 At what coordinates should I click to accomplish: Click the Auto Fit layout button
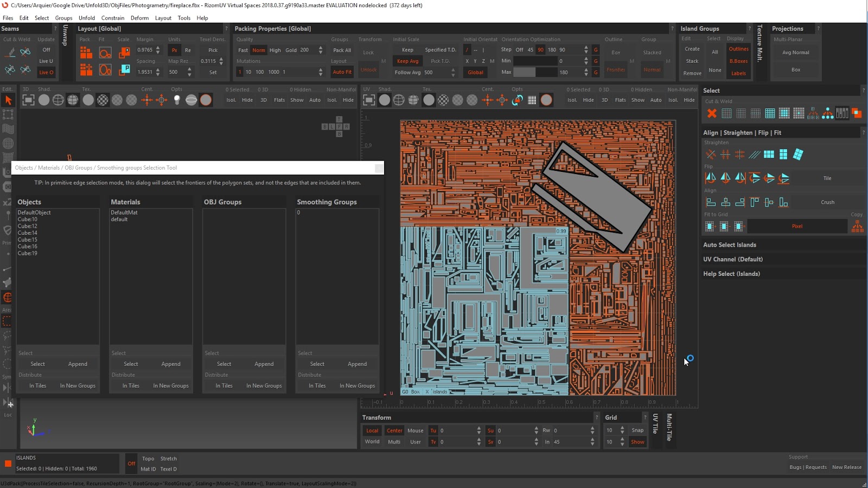(x=342, y=72)
